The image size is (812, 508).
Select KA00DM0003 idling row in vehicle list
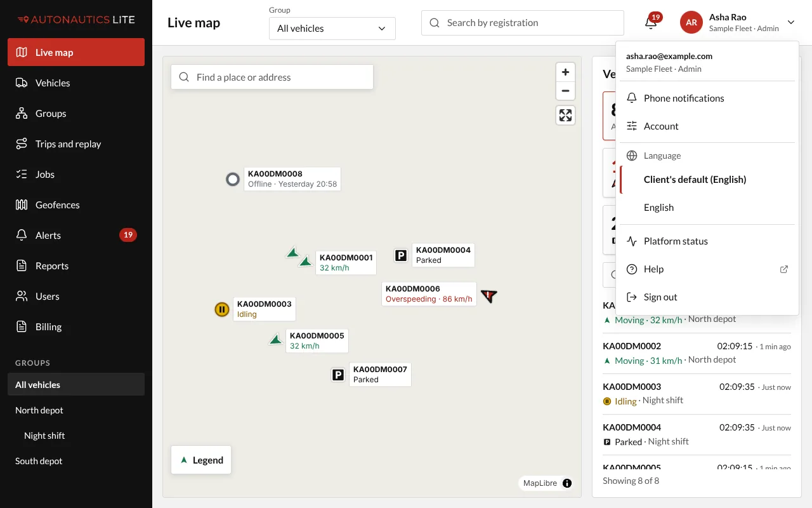697,394
